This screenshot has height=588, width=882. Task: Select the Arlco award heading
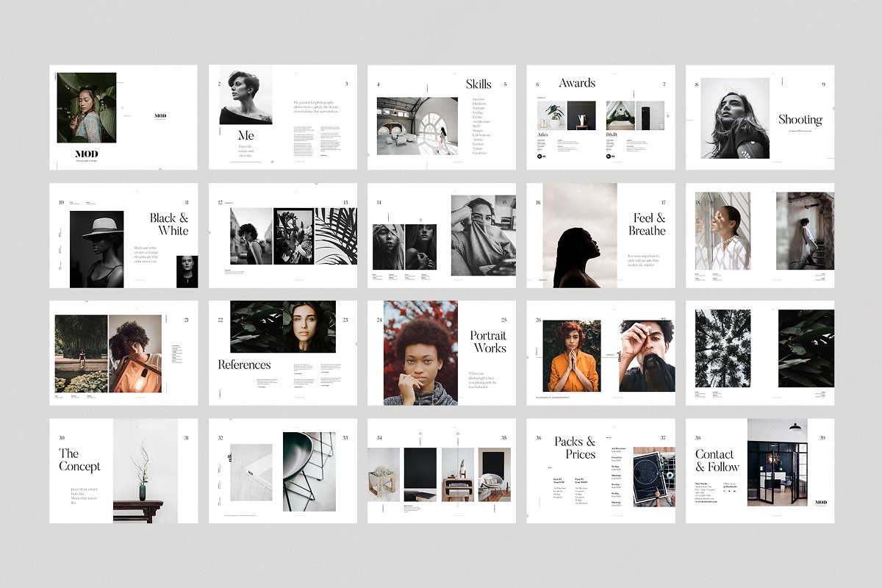(x=542, y=135)
